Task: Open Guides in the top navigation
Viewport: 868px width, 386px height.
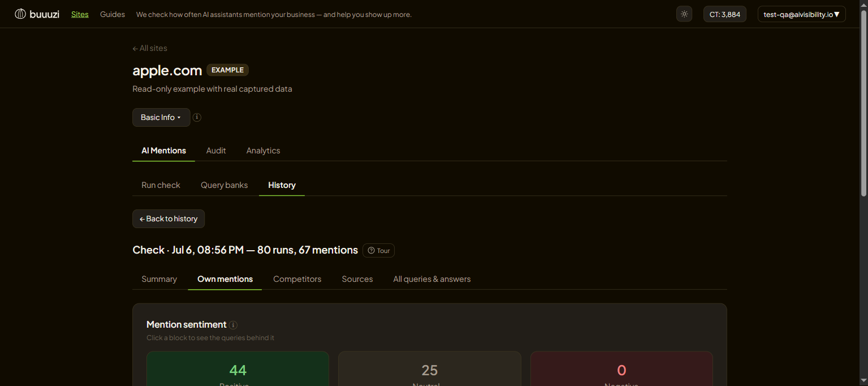Action: (113, 14)
